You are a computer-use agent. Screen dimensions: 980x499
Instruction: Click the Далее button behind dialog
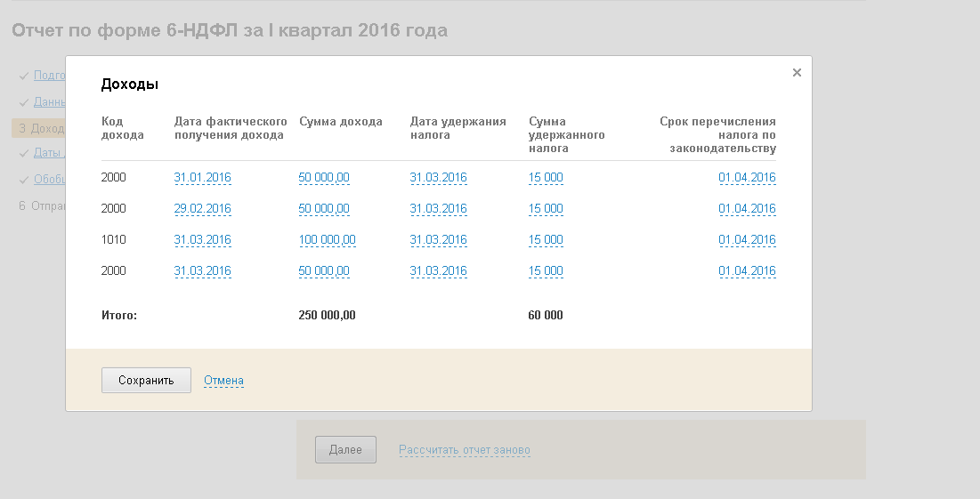[345, 450]
